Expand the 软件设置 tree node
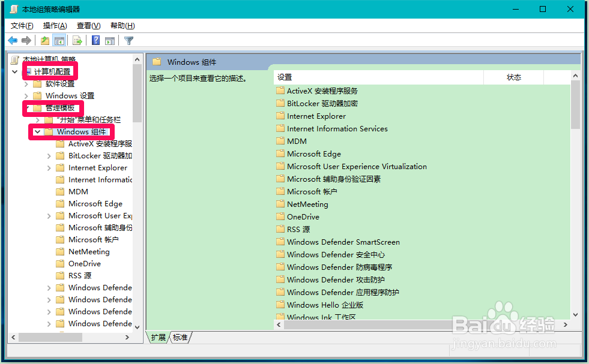The width and height of the screenshot is (589, 364). (x=26, y=84)
